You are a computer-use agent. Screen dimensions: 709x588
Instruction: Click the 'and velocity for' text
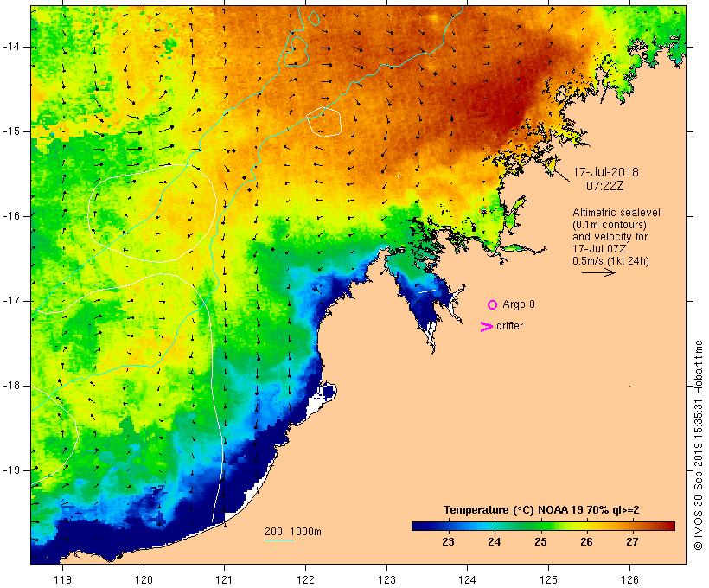(x=610, y=237)
